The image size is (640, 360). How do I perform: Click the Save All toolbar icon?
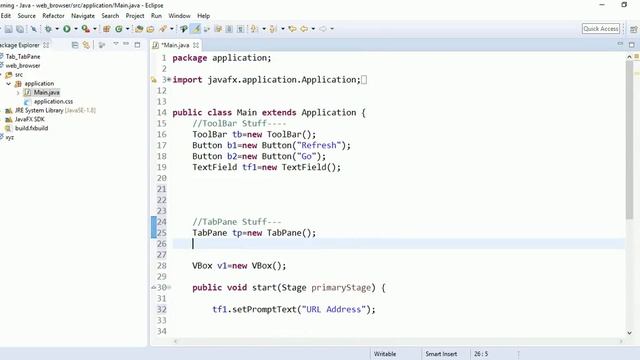pyautogui.click(x=20, y=29)
